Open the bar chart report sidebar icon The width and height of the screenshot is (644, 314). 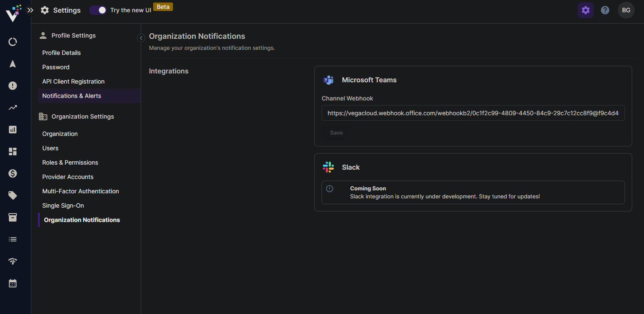(13, 130)
